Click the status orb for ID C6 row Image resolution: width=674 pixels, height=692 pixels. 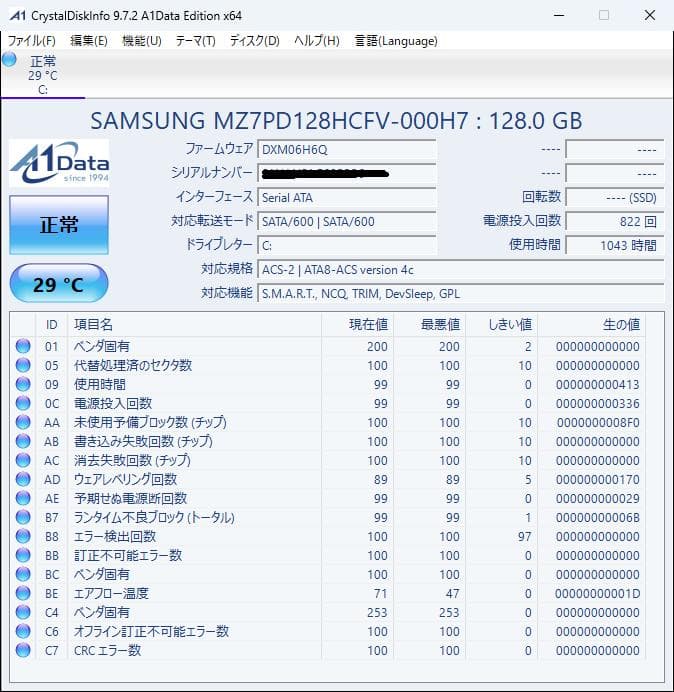[x=23, y=631]
